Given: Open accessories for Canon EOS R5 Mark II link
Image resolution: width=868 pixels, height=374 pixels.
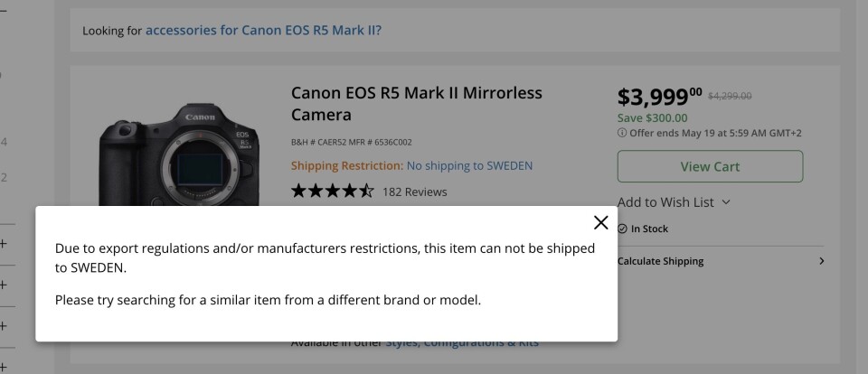Looking at the screenshot, I should (263, 30).
